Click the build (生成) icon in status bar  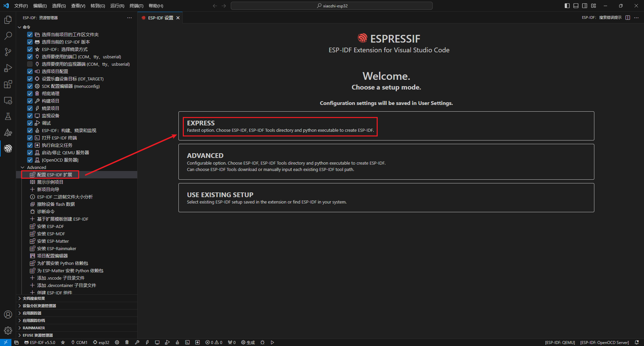(248, 342)
